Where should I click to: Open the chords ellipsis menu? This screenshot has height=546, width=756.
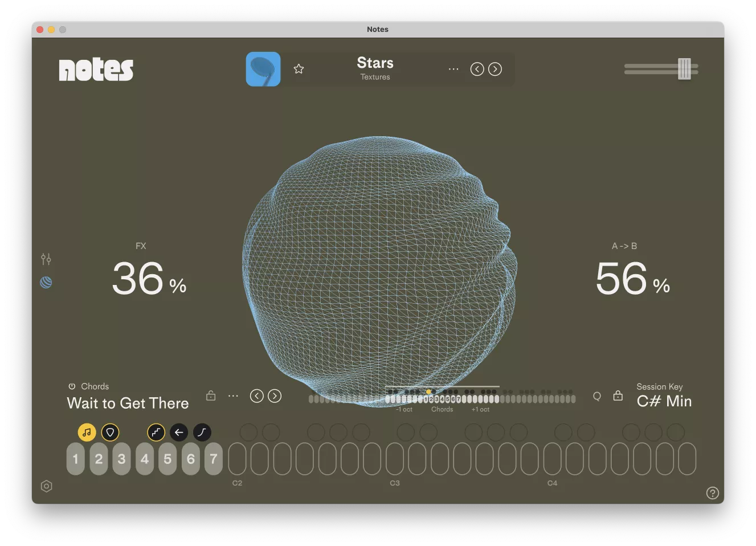[233, 395]
